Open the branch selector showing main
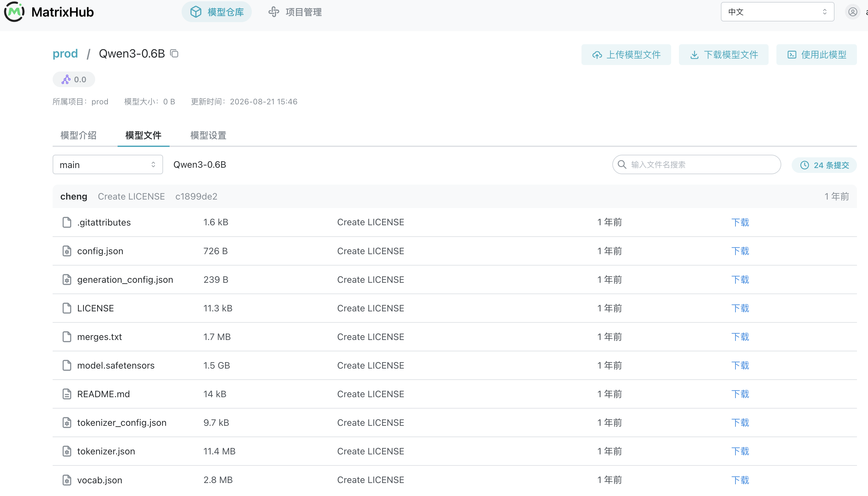Viewport: 868px width, 496px height. click(108, 164)
